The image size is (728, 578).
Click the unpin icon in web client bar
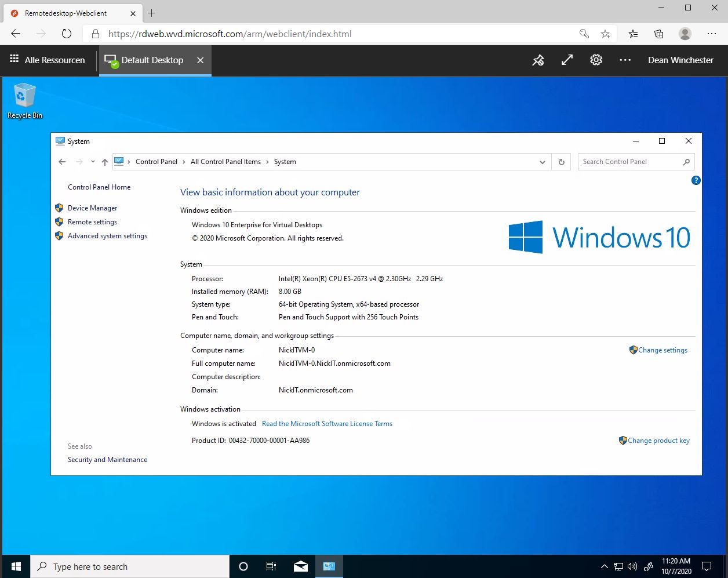538,60
